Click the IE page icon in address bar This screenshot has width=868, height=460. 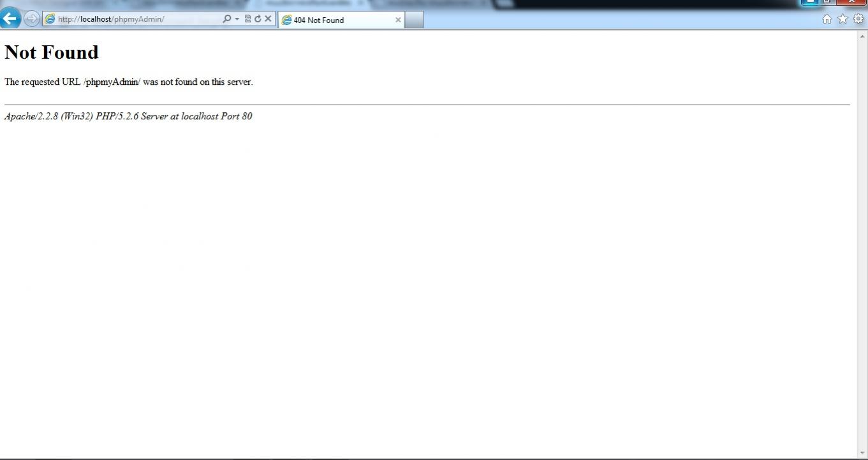pyautogui.click(x=50, y=19)
